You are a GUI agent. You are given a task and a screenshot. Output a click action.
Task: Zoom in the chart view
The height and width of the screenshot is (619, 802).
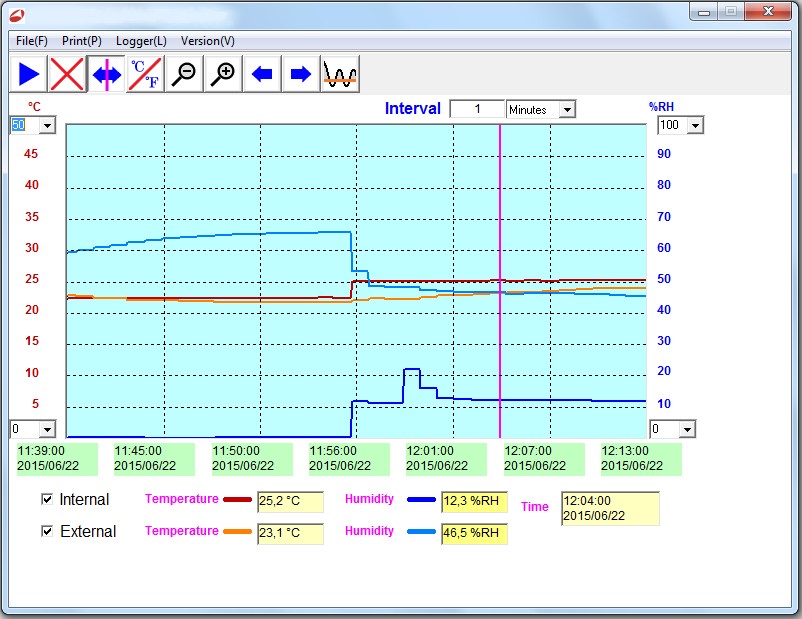224,74
